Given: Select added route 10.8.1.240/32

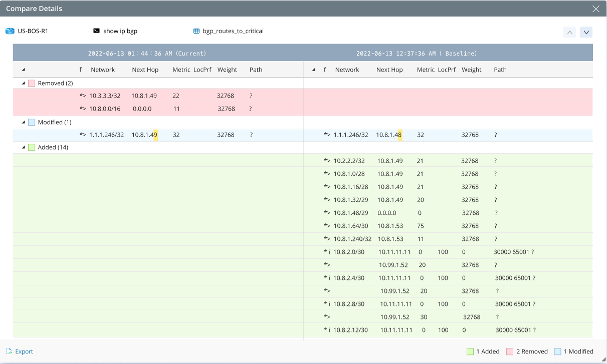Looking at the screenshot, I should 353,239.
